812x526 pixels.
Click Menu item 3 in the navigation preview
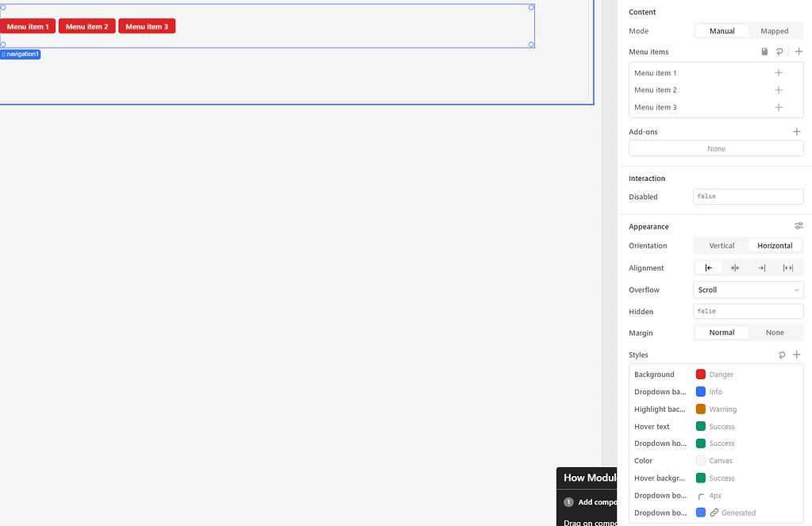click(146, 25)
